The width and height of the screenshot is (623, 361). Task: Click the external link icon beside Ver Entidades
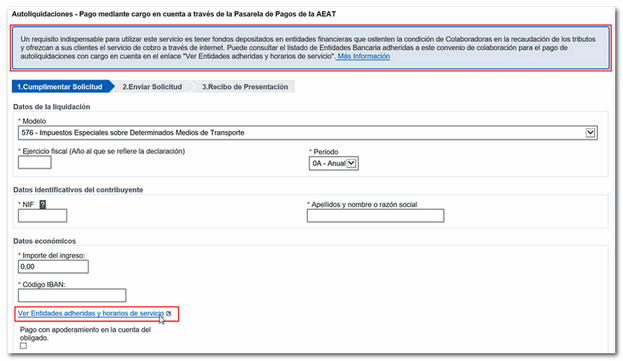coord(168,313)
